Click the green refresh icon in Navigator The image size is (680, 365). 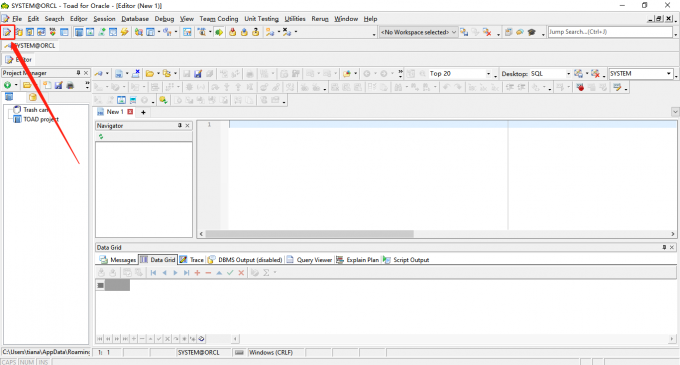101,137
